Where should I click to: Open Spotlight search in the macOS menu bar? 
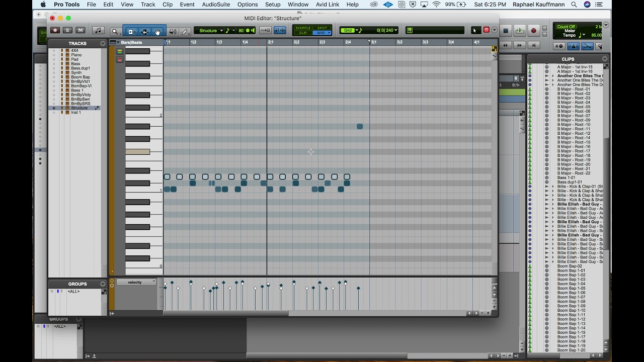[574, 5]
